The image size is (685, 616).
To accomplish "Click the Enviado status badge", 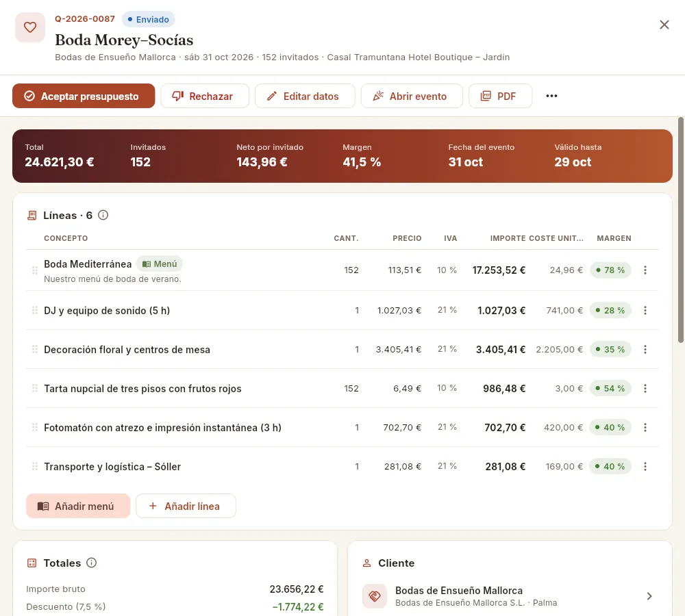I will pos(149,20).
